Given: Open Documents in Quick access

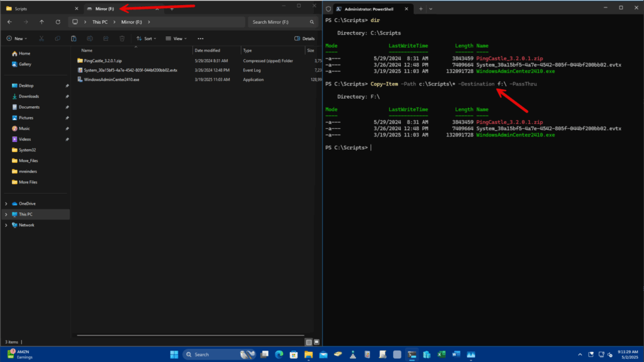Looking at the screenshot, I should click(x=29, y=107).
